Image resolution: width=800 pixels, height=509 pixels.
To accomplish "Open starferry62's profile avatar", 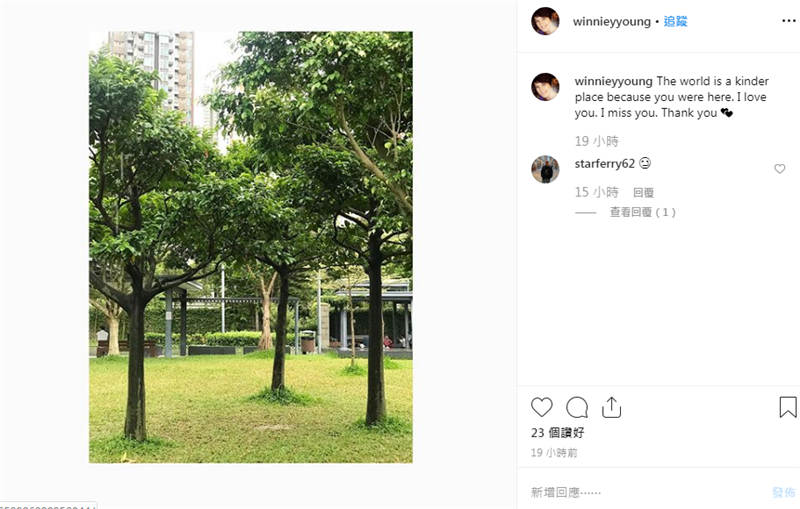I will pyautogui.click(x=545, y=169).
